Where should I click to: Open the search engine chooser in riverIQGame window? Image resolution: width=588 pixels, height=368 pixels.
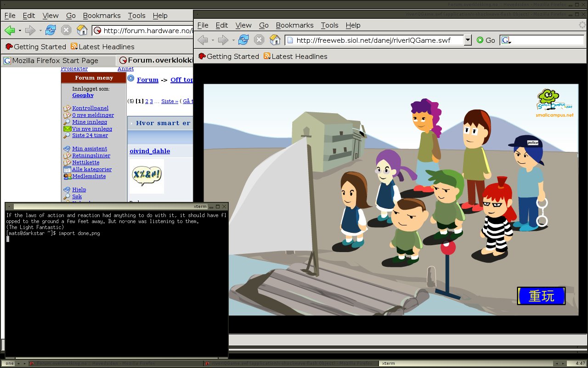(506, 40)
